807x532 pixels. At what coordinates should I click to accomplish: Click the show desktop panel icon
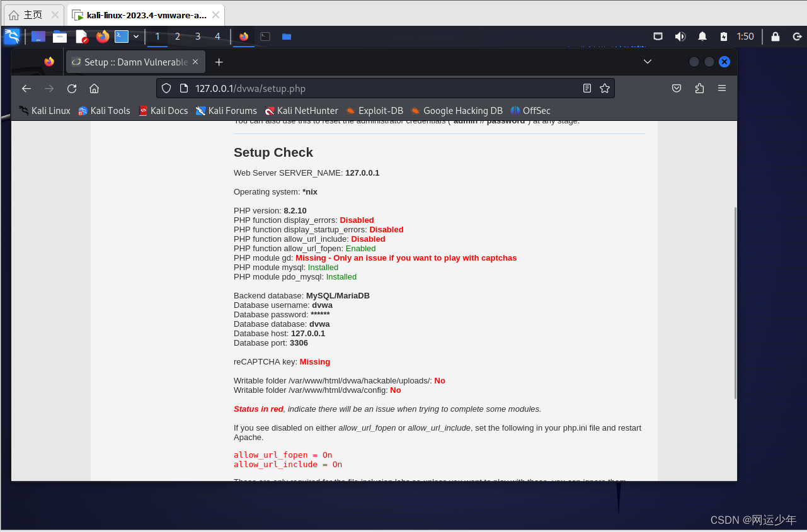pos(38,37)
